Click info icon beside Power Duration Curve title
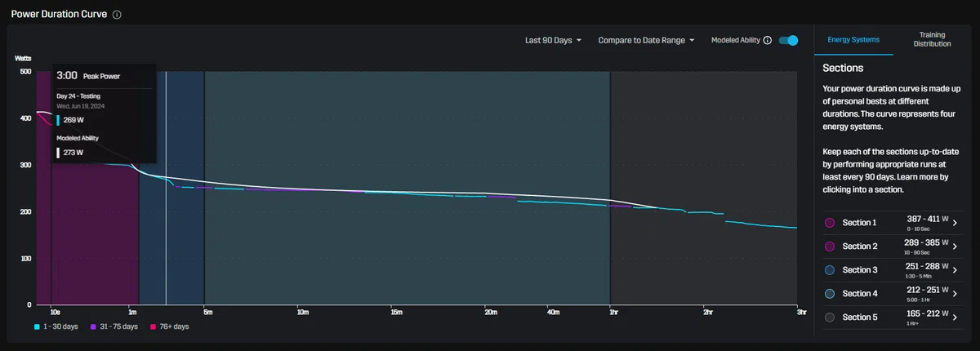The width and height of the screenshot is (980, 351). (117, 15)
